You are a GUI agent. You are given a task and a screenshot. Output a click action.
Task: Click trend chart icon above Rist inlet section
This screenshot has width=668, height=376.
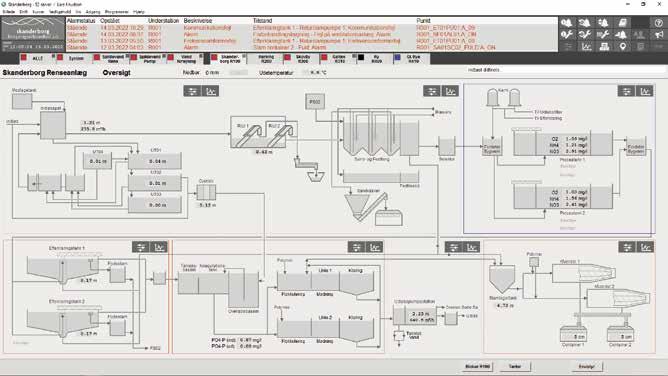(211, 91)
